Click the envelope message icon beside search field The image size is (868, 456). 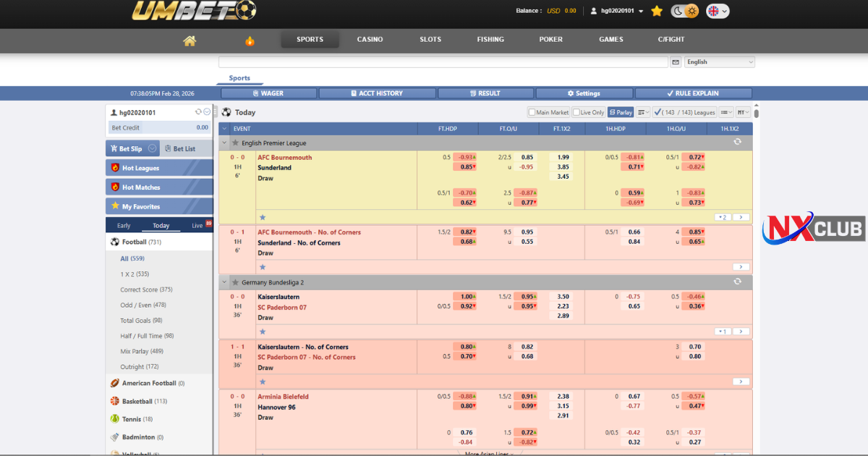[x=676, y=62]
